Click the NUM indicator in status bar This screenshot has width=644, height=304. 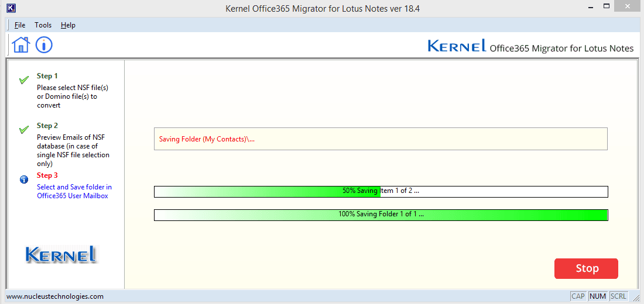pos(598,296)
